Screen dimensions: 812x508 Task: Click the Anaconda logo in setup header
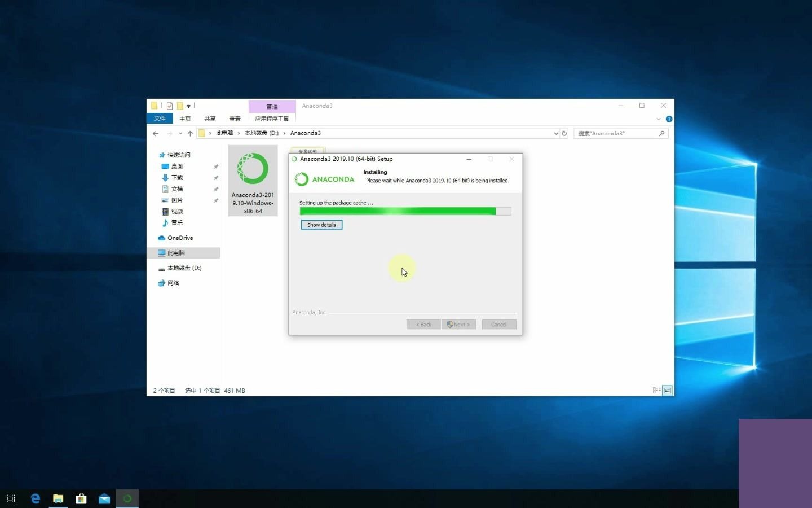click(325, 179)
